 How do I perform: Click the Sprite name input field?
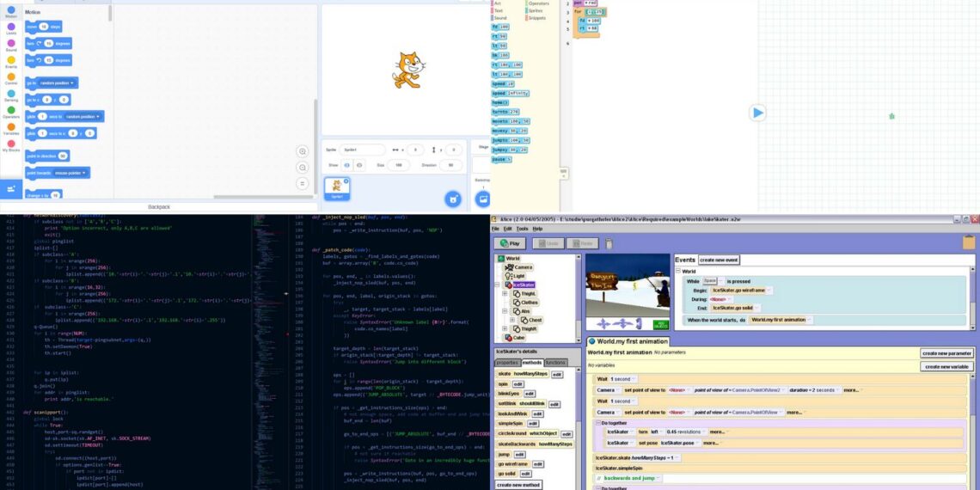tap(363, 150)
